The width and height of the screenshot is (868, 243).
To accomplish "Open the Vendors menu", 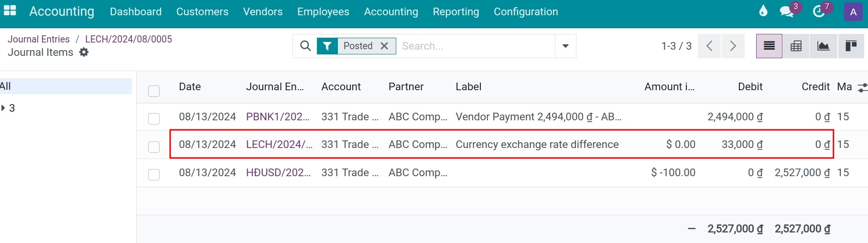I will pyautogui.click(x=263, y=11).
